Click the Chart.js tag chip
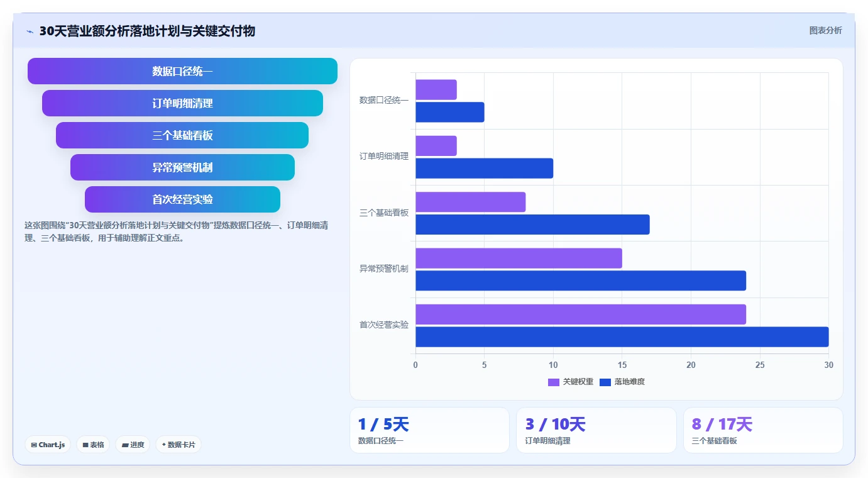Screen dimensions: 868x478 click(x=48, y=445)
